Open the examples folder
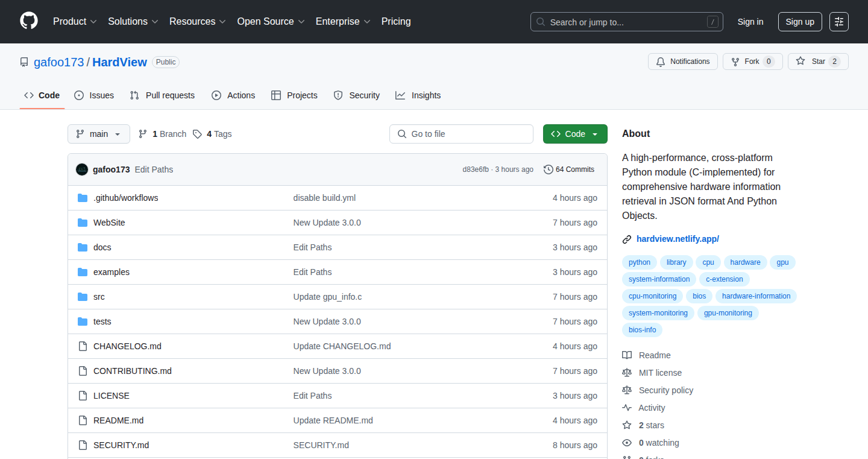868x459 pixels. tap(112, 272)
